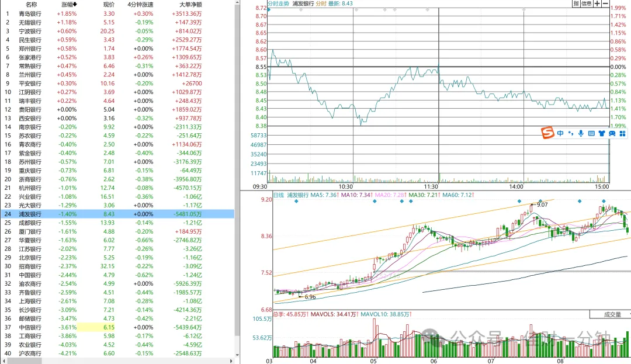Click the 信息 button above the chart
The height and width of the screenshot is (364, 631).
pyautogui.click(x=587, y=4)
